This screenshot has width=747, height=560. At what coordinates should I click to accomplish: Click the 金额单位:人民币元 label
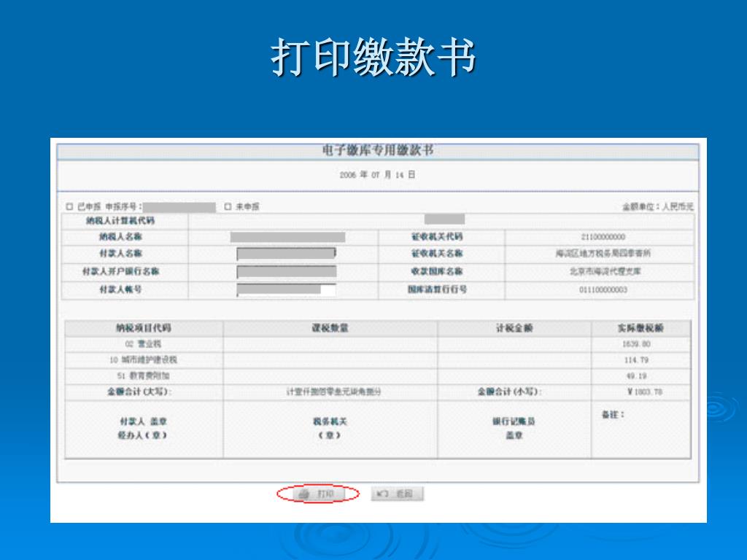coord(657,206)
